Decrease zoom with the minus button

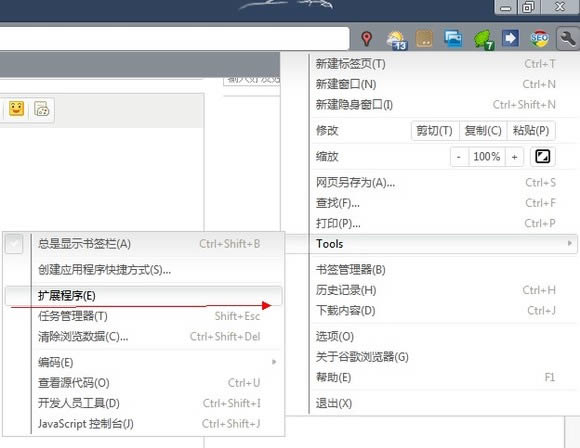459,157
